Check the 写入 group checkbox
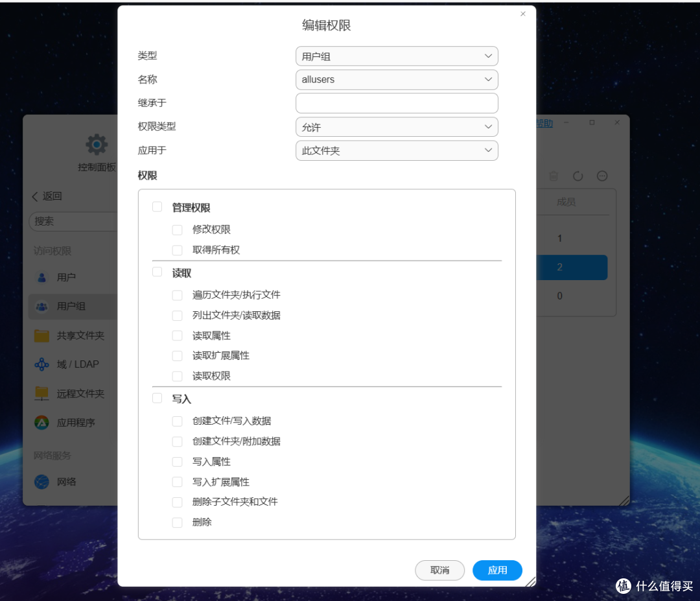Viewport: 700px width, 601px height. [157, 398]
